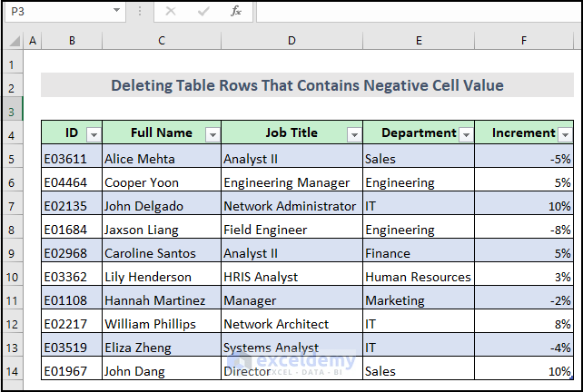Image resolution: width=583 pixels, height=392 pixels.
Task: Click the Enter checkmark icon in formula bar
Action: click(203, 11)
